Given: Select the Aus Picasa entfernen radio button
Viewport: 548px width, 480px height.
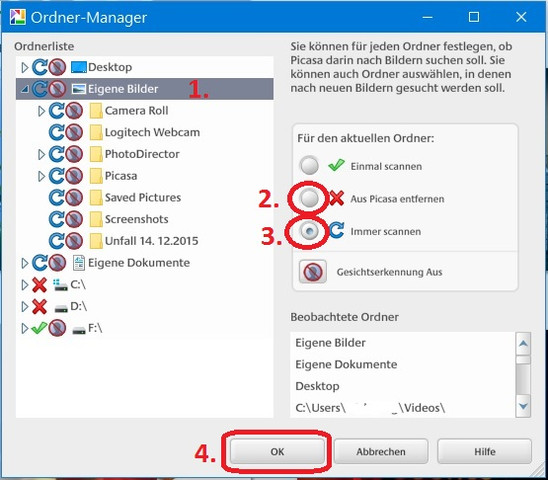Looking at the screenshot, I should coord(309,198).
